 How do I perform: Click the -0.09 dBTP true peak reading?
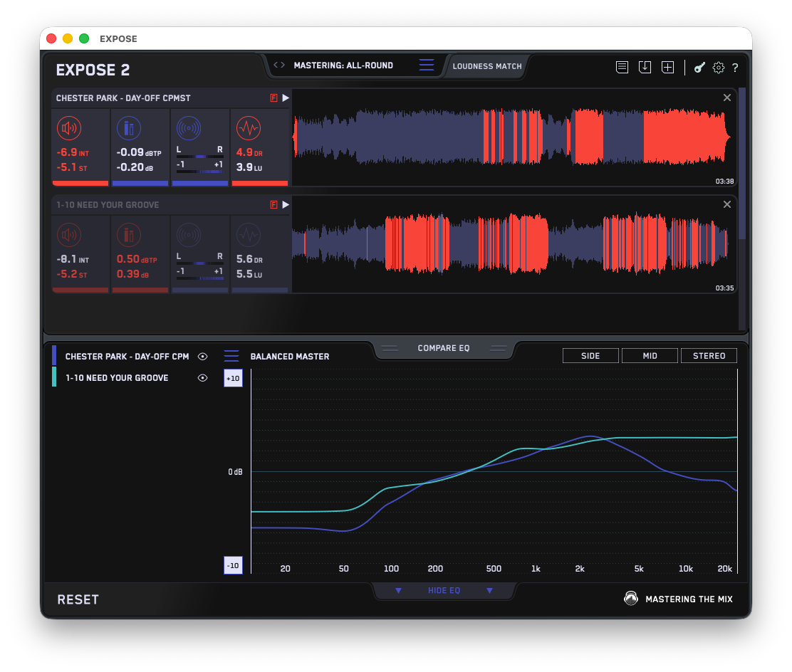pos(139,152)
